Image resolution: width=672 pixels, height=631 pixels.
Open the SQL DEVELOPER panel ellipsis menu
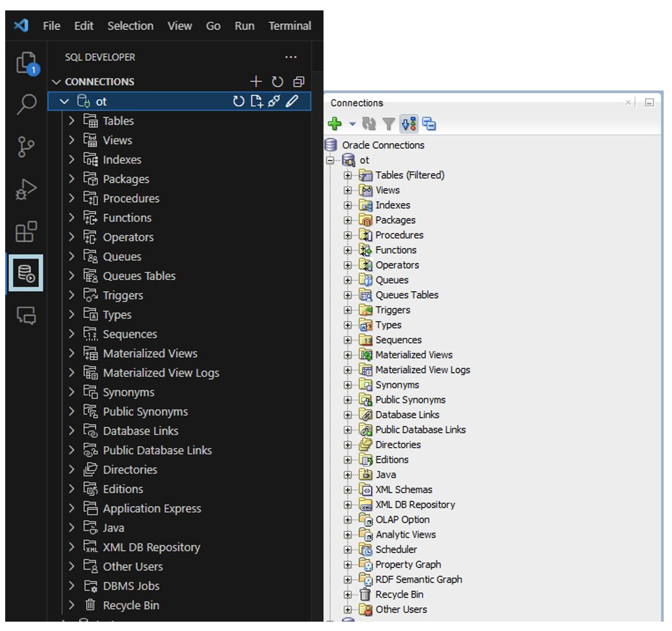[x=291, y=57]
